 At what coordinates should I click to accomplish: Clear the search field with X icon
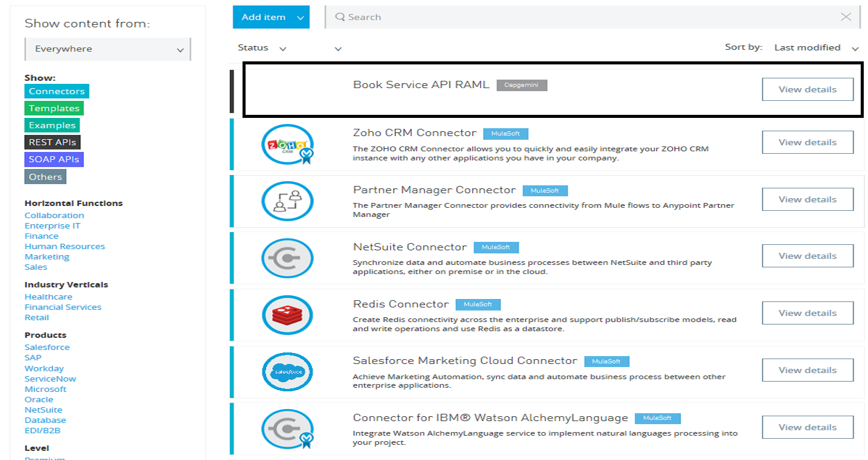(846, 17)
